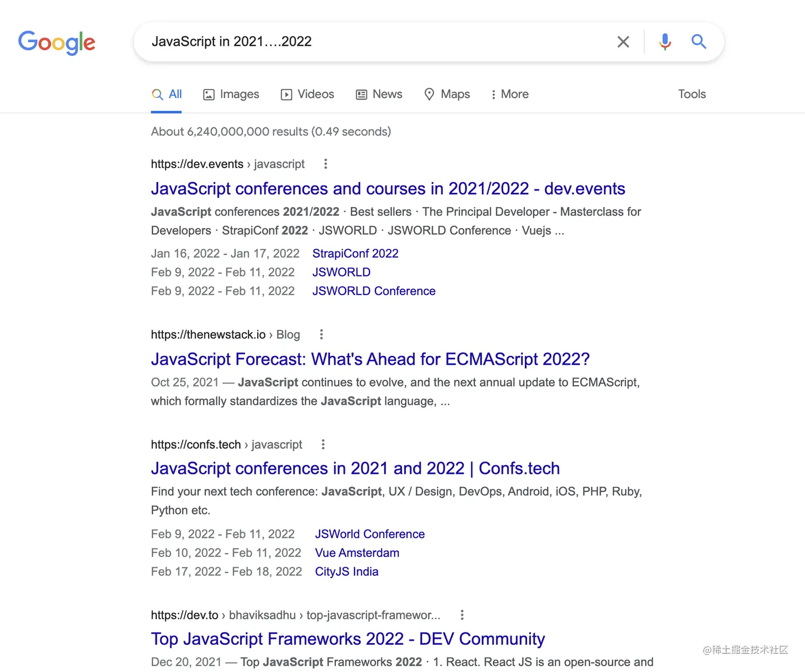Viewport: 805px width, 672px height.
Task: Click the Oct 25, 2021 snippet date
Action: coord(185,382)
